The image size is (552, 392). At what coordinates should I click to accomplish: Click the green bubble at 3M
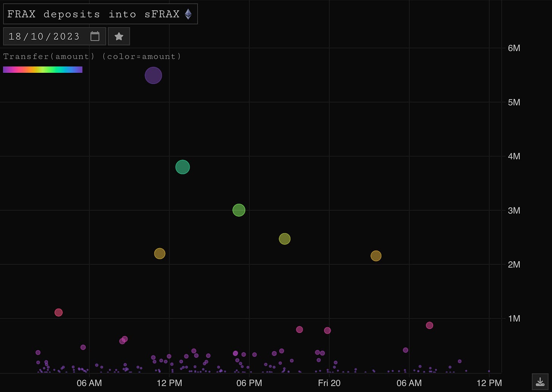[x=239, y=210]
